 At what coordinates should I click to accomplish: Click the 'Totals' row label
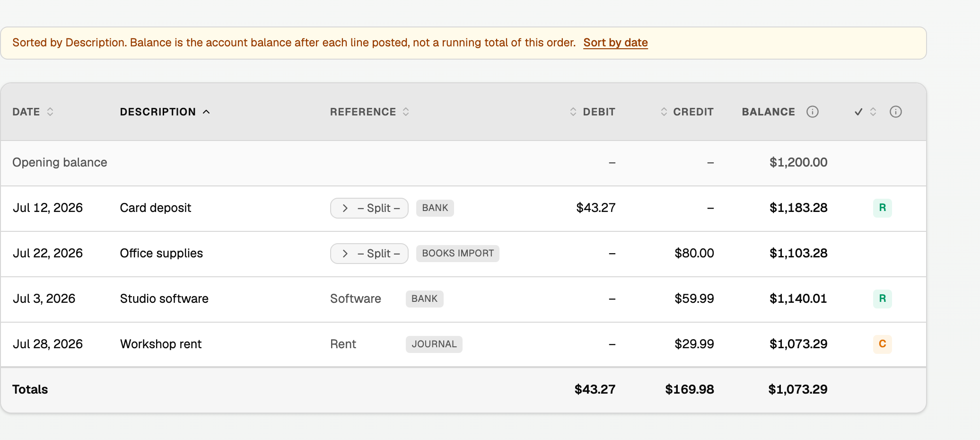(30, 389)
